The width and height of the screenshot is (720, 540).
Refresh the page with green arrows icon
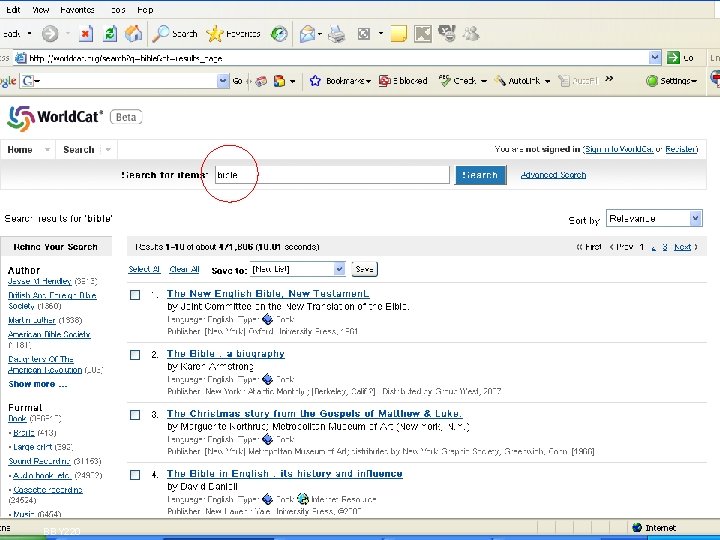110,34
